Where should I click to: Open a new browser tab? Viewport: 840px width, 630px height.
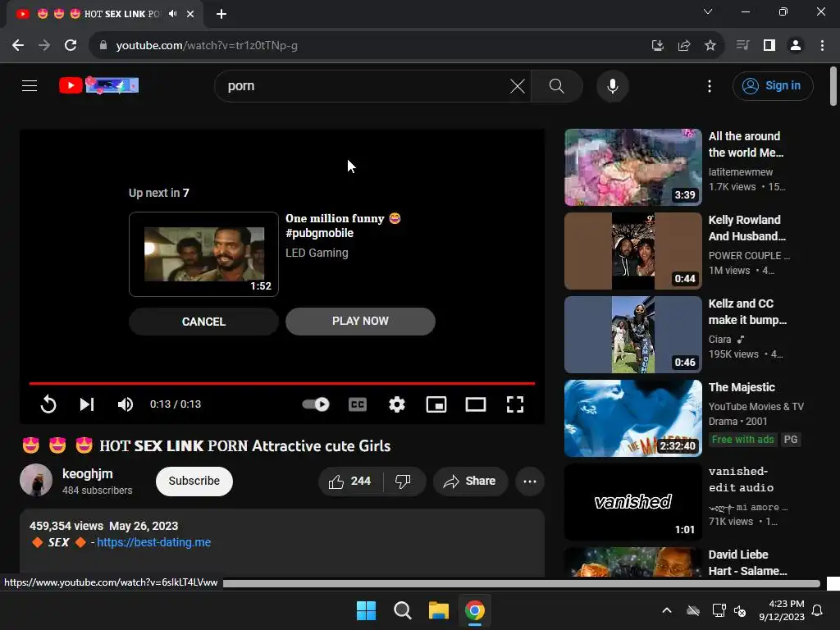click(221, 14)
